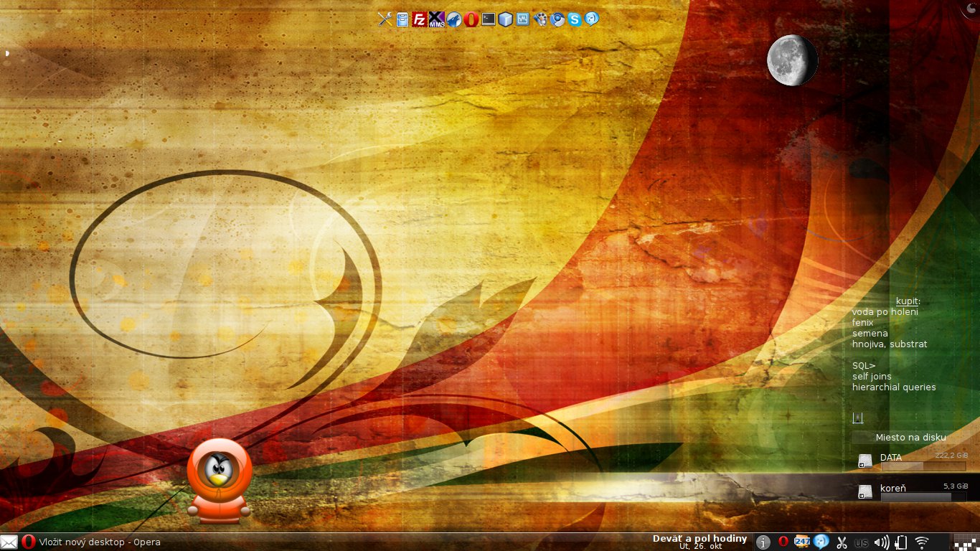
Task: Launch the system monitor icon
Action: (x=523, y=19)
